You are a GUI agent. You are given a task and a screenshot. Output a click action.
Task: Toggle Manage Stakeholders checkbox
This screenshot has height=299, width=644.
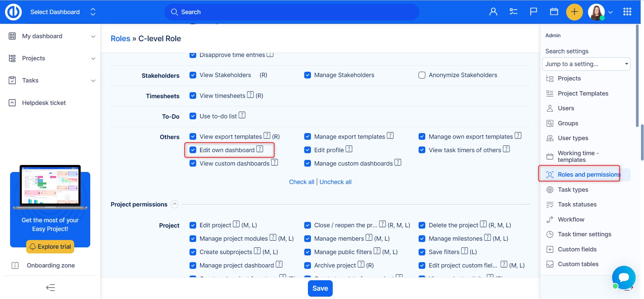(x=308, y=75)
